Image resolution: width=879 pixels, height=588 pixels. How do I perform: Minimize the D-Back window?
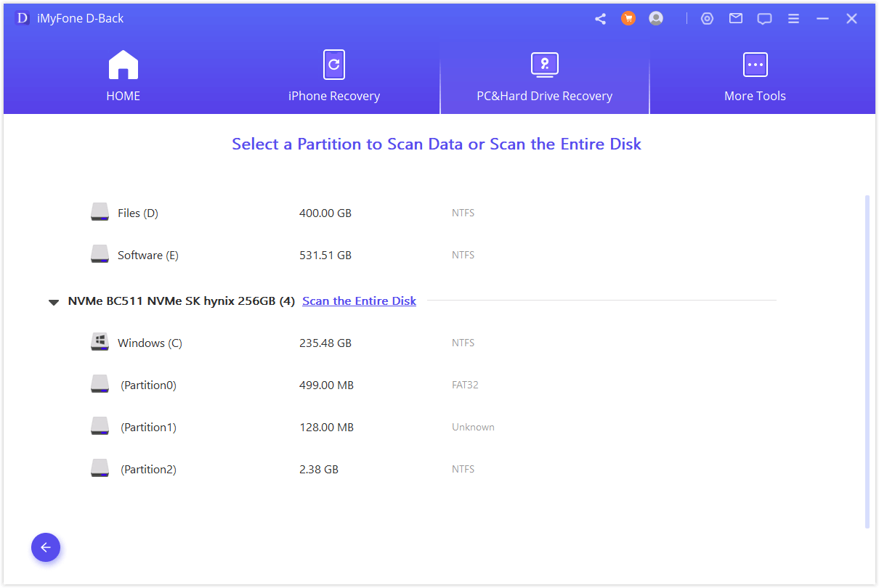pos(822,19)
